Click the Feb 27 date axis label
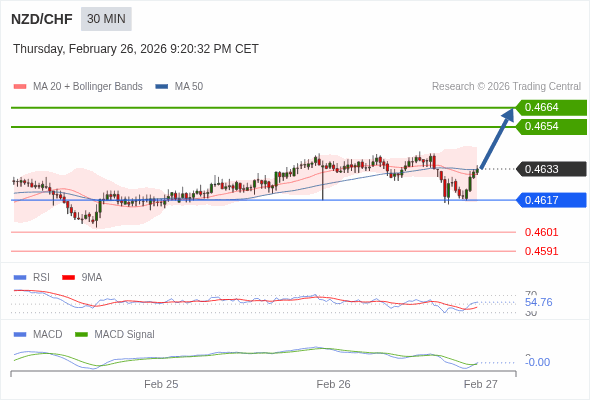This screenshot has height=400, width=590. [x=481, y=384]
